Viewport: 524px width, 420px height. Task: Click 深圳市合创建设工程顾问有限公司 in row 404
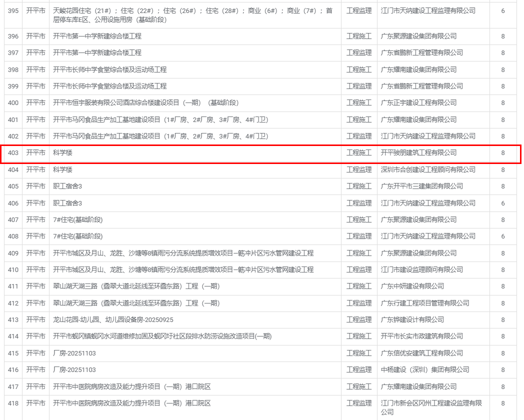[428, 169]
